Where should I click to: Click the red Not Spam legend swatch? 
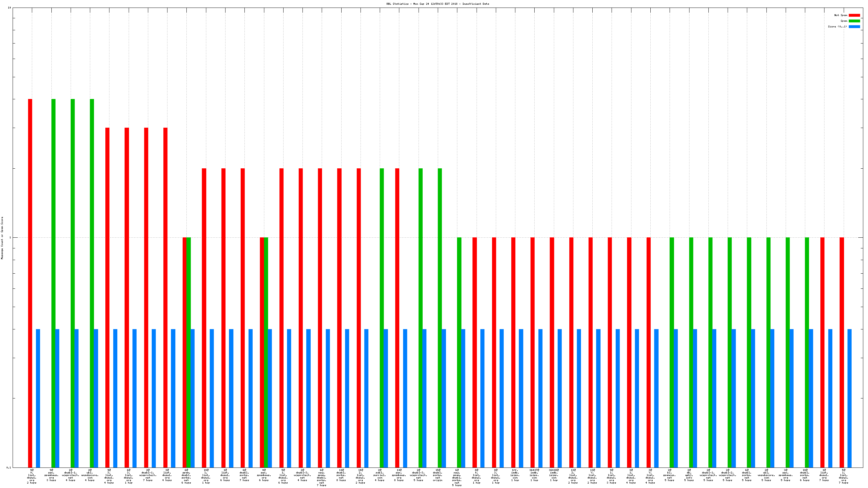click(x=854, y=15)
